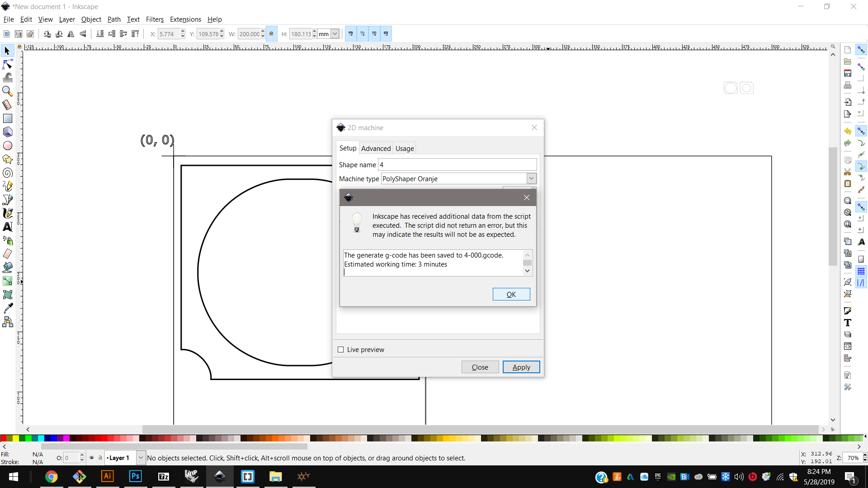Select the Zoom tool
Screen dimensions: 868x488
(7, 91)
